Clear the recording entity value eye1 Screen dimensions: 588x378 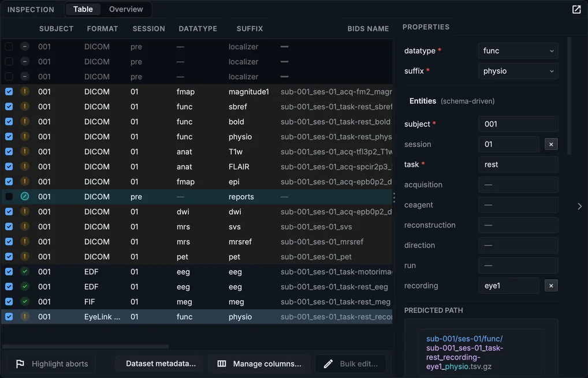[x=551, y=286]
